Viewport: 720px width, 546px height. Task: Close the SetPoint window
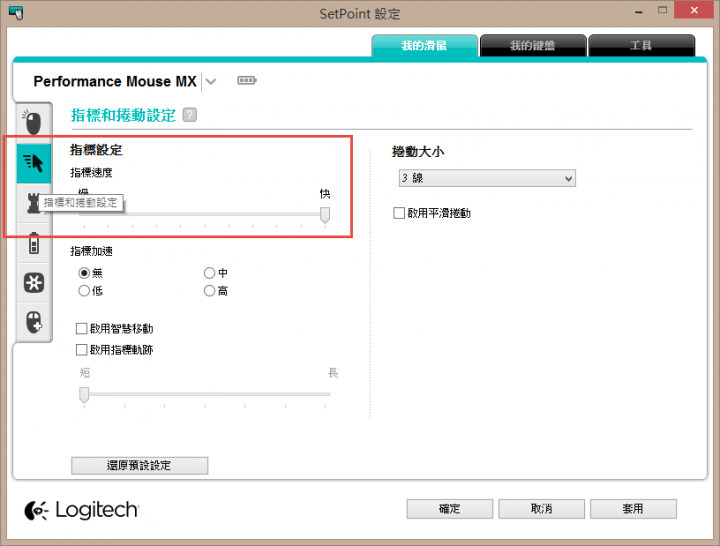click(x=694, y=10)
